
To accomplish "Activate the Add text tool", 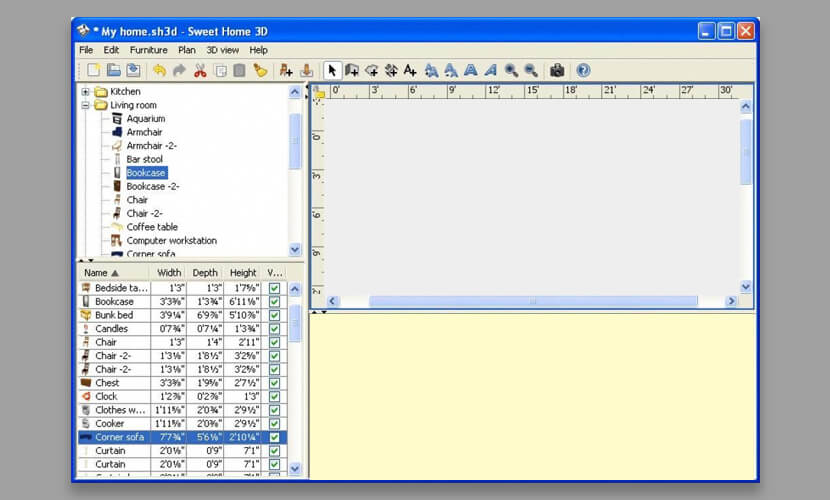I will 410,70.
